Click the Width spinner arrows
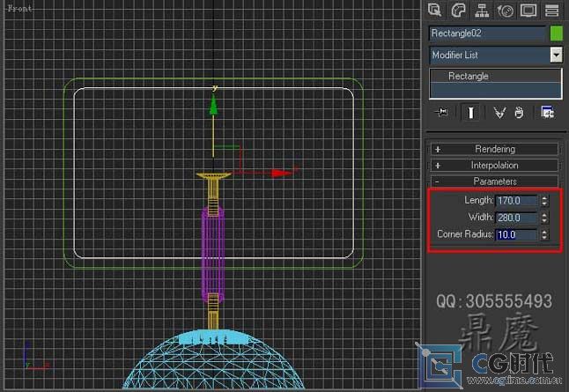569x392 pixels. click(544, 218)
